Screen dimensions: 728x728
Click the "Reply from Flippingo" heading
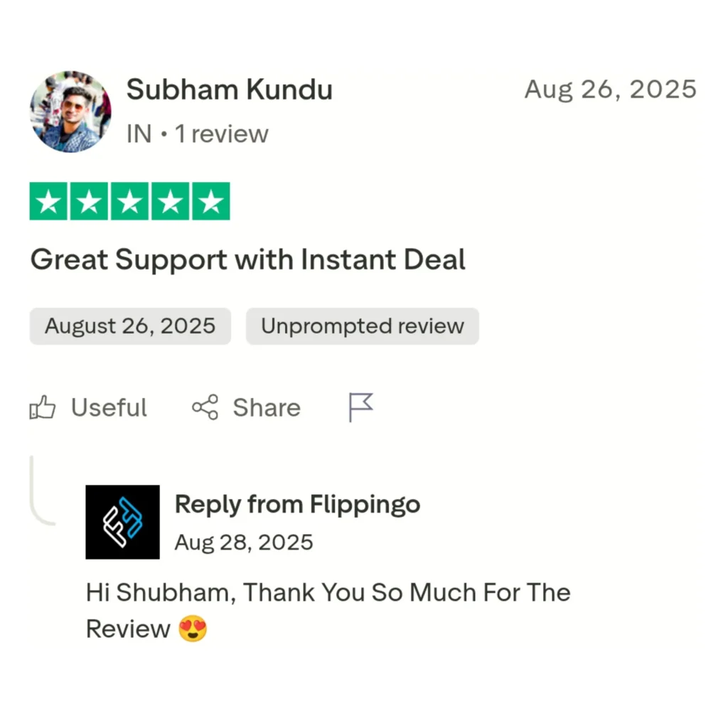point(297,505)
